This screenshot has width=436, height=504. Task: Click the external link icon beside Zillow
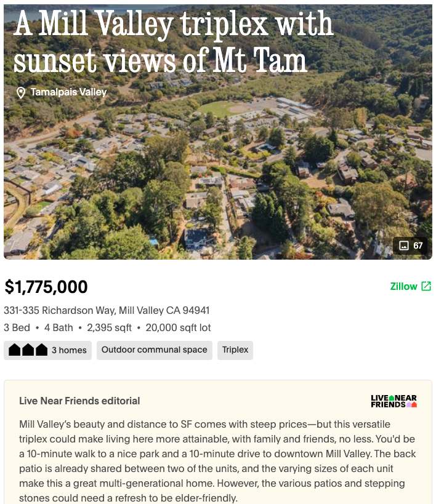(x=426, y=286)
